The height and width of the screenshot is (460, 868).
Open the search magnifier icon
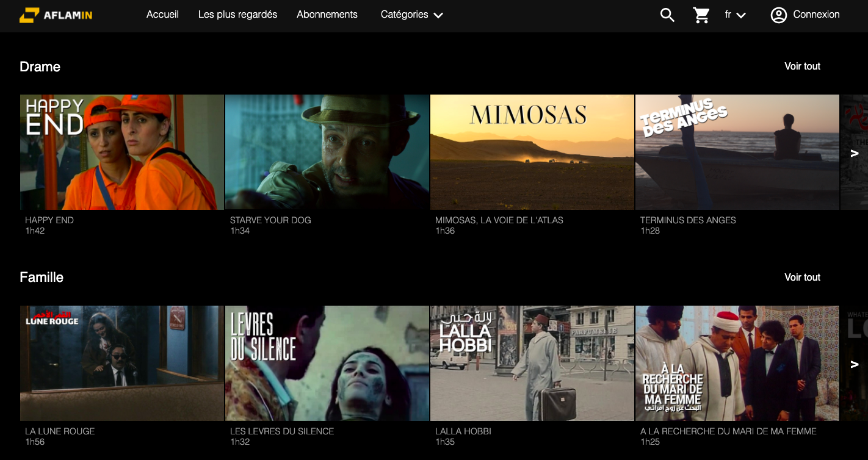point(667,15)
